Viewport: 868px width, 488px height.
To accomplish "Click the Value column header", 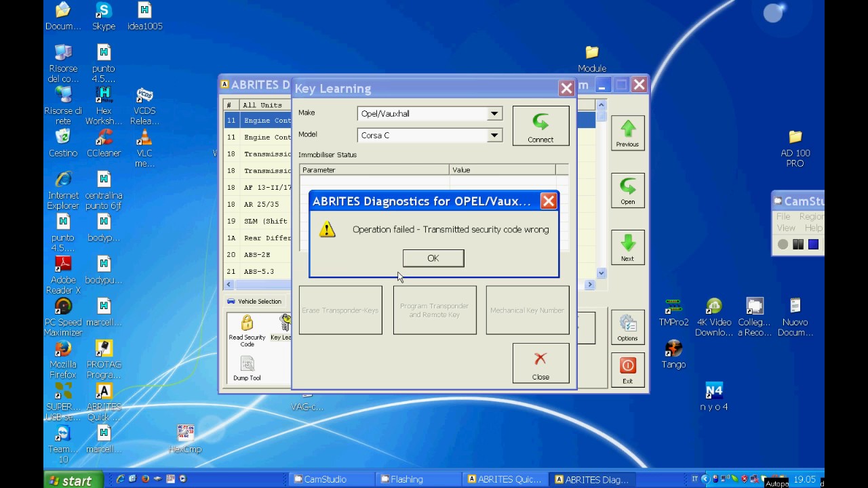I will pyautogui.click(x=502, y=169).
